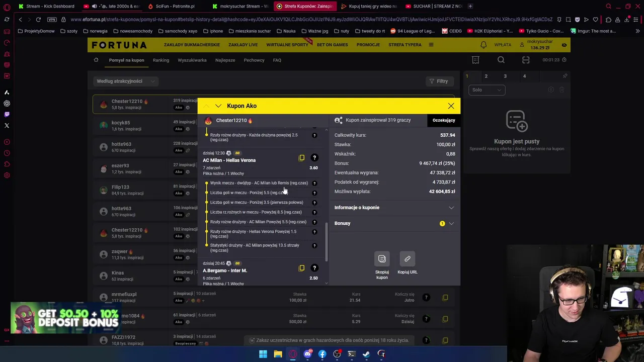Screen dimensions: 644x362
Task: Show next coupon with down chevron
Action: click(x=218, y=106)
